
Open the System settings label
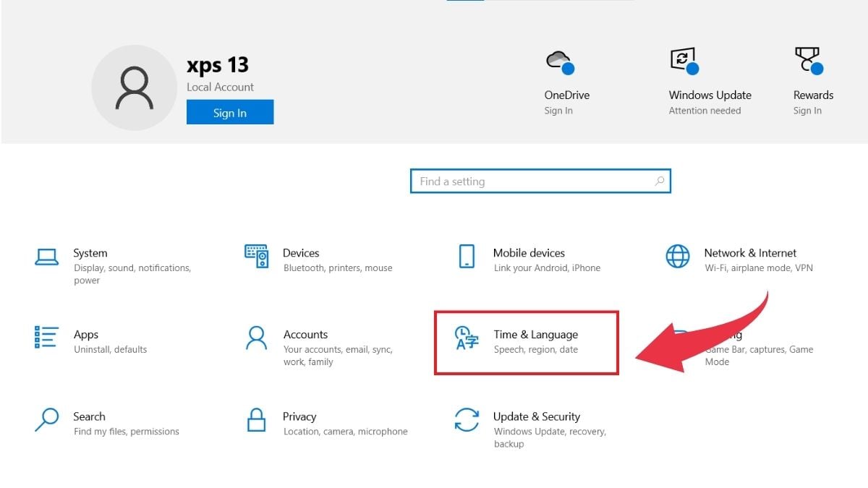pyautogui.click(x=90, y=253)
